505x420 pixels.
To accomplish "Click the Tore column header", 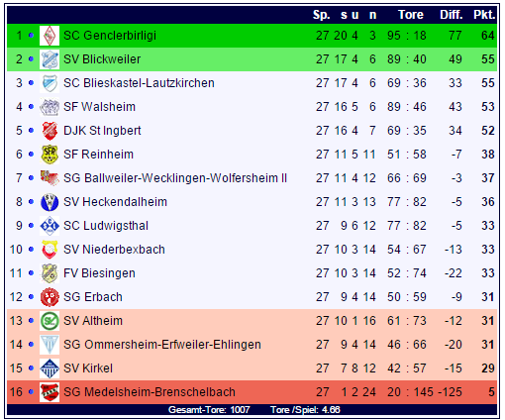I will click(x=411, y=15).
